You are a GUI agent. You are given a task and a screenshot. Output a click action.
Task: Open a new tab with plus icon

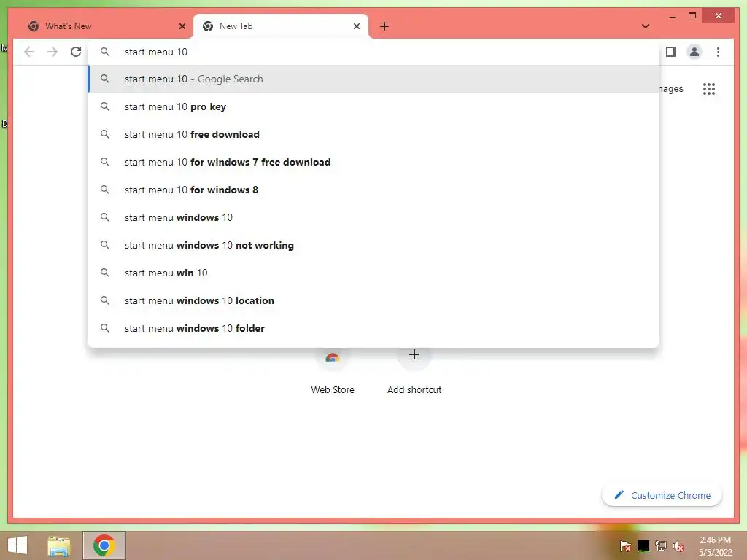tap(384, 26)
